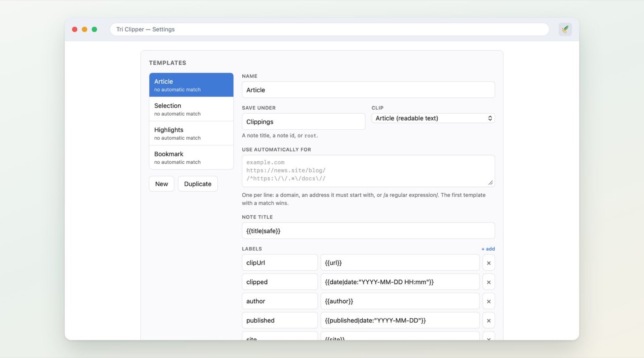Delete the published label row
This screenshot has height=358, width=644.
489,321
